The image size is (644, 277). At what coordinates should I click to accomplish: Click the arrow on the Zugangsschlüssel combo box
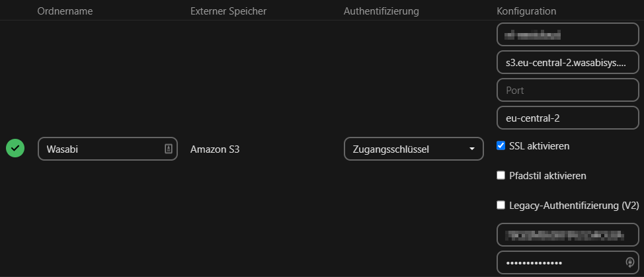coord(472,149)
